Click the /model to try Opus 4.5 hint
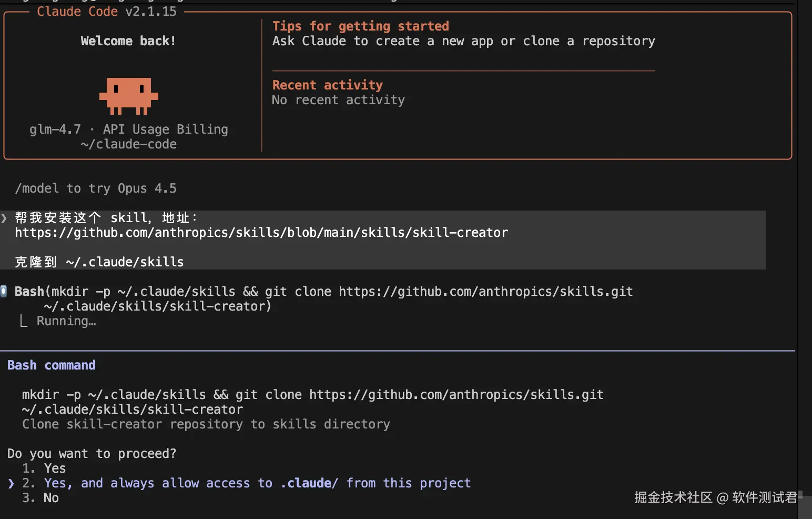The image size is (812, 519). coord(96,188)
